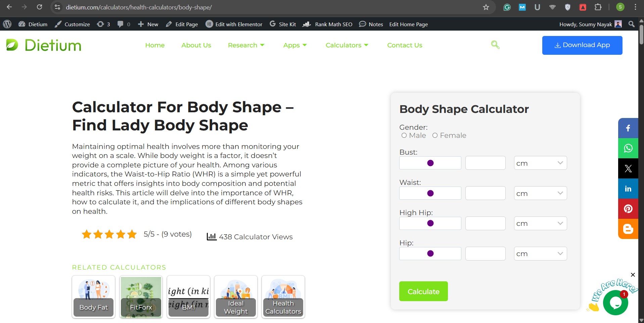The width and height of the screenshot is (644, 323).
Task: Share page via WhatsApp icon
Action: click(x=628, y=148)
